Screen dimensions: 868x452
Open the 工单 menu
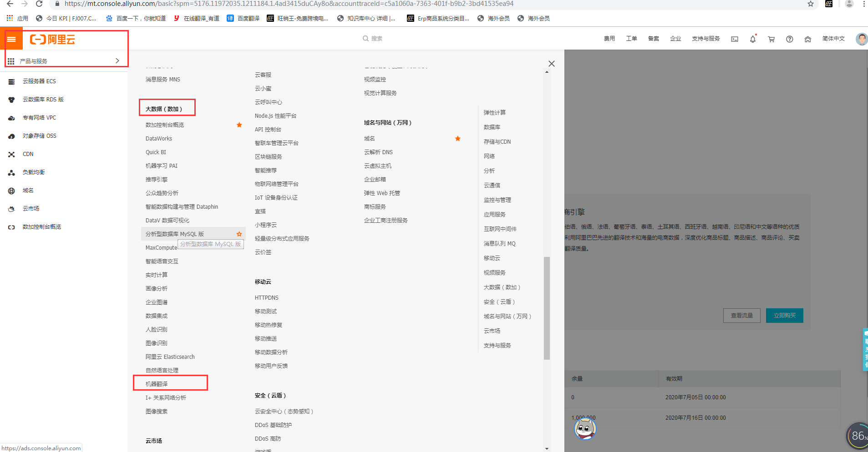point(631,39)
